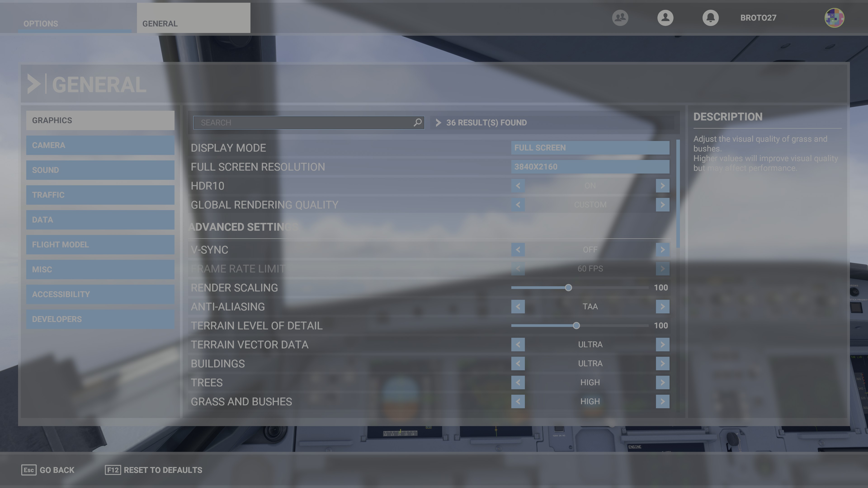
Task: Lower GRASS AND BUSHES quality with left arrow
Action: [x=518, y=401]
